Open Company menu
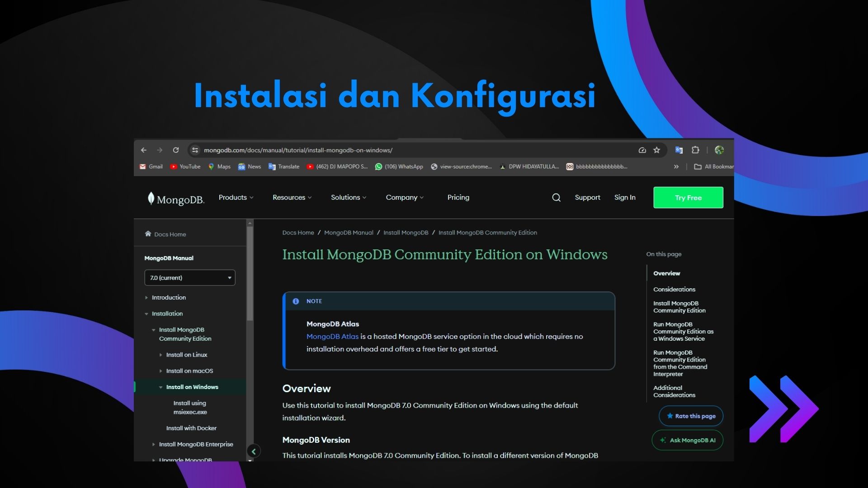868x488 pixels. click(x=405, y=197)
